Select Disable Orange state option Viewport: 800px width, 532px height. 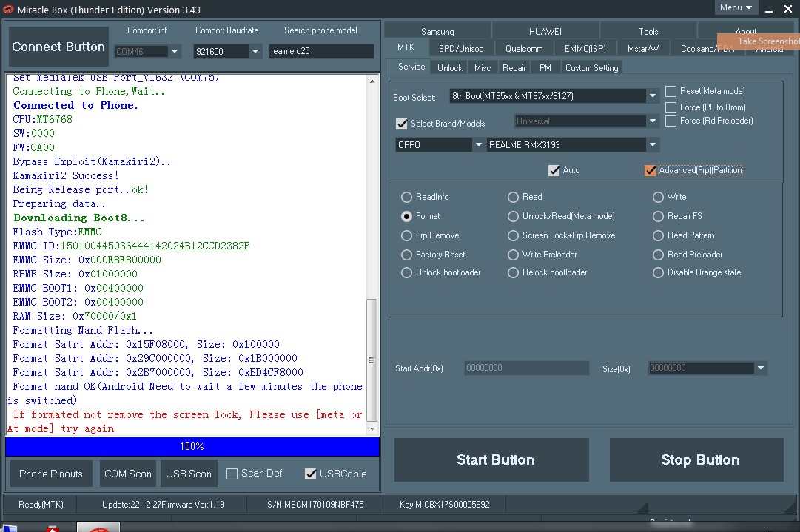pos(658,272)
